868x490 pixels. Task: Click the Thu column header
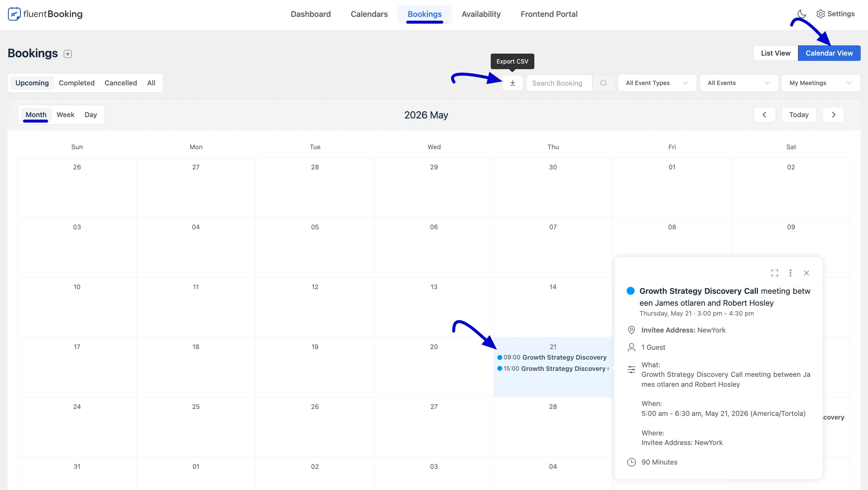[553, 147]
